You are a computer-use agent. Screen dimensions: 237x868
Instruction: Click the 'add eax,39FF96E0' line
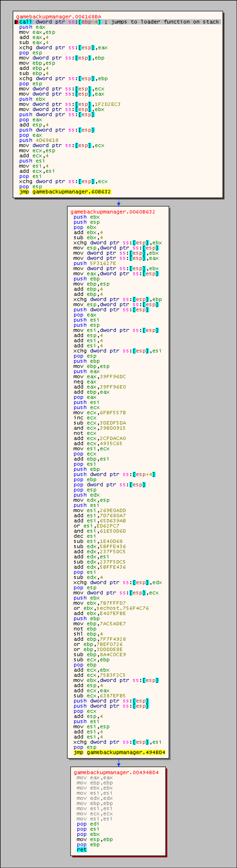pos(99,387)
